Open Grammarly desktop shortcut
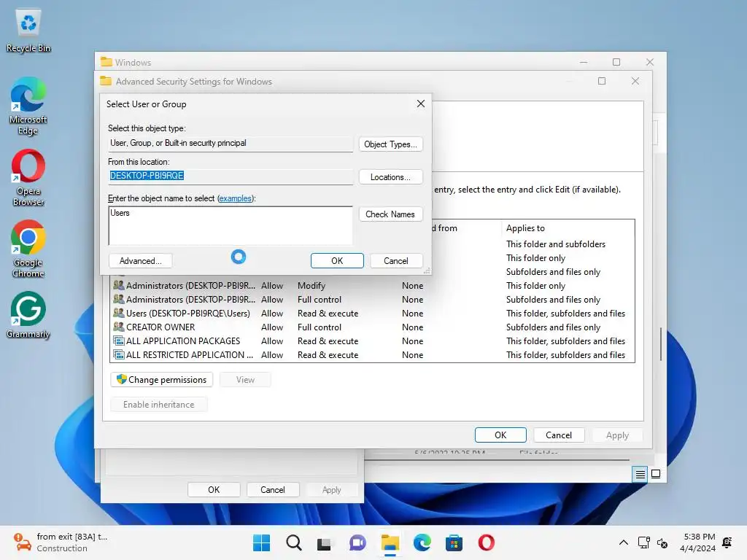The image size is (747, 560). pos(28,315)
